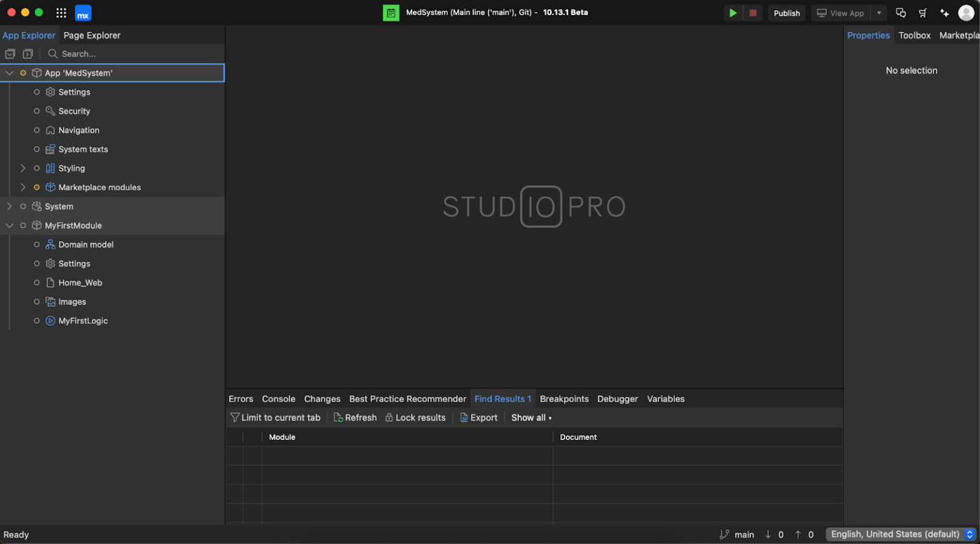980x544 pixels.
Task: Open the MyFirstLogic microflow
Action: (83, 320)
